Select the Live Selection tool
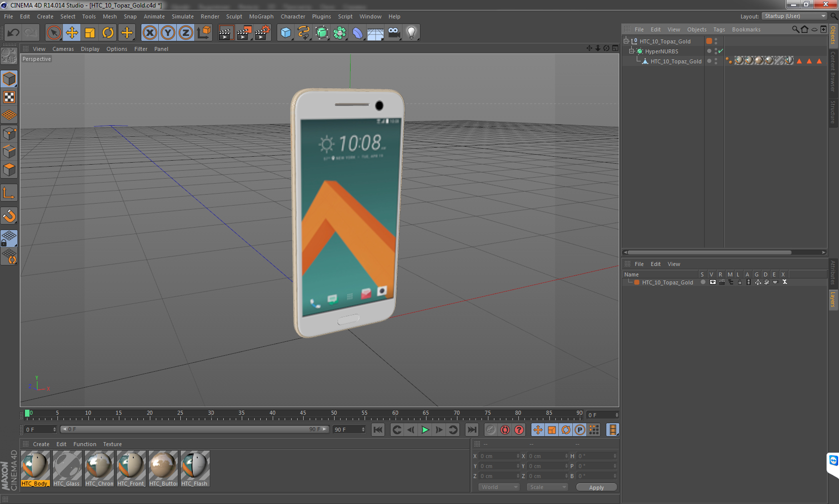Image resolution: width=839 pixels, height=504 pixels. [54, 33]
